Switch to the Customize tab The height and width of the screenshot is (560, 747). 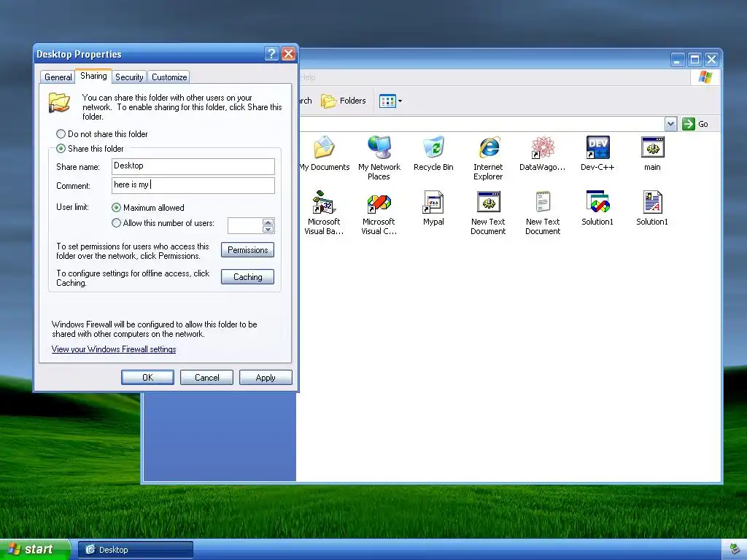[x=169, y=77]
